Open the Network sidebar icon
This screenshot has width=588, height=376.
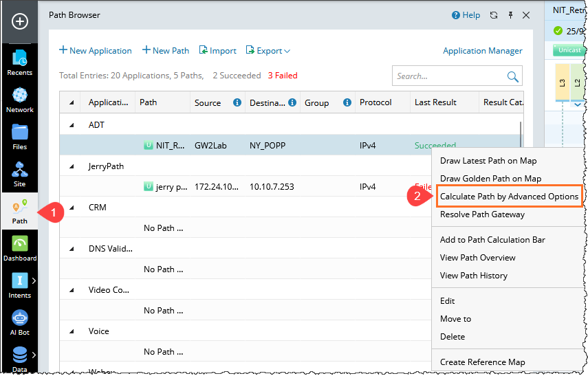point(19,100)
